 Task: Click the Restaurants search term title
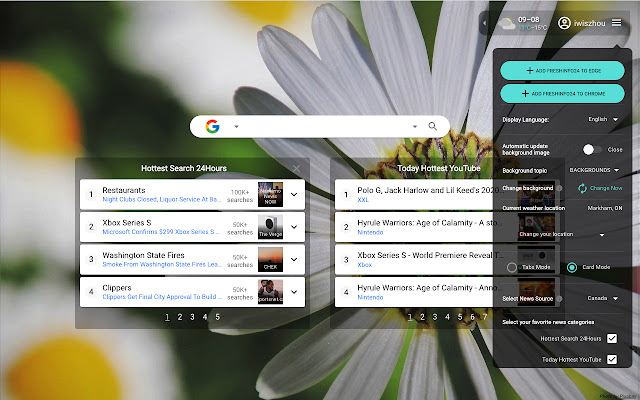pos(124,190)
